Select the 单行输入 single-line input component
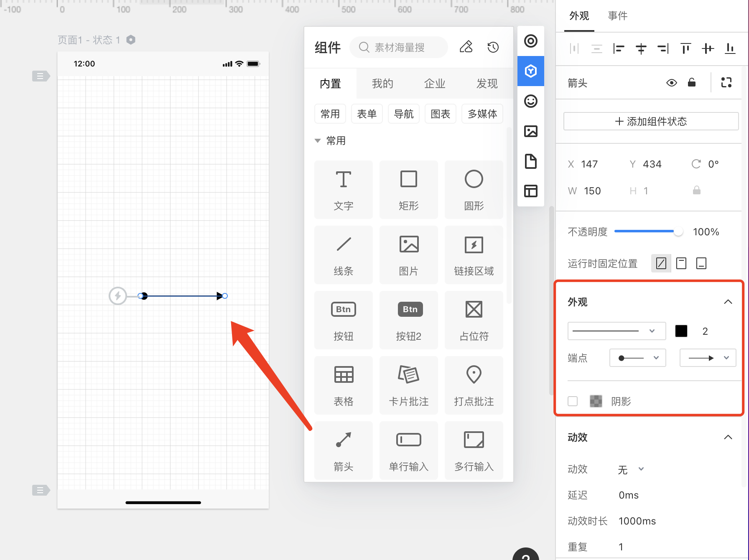The width and height of the screenshot is (749, 560). coord(409,450)
